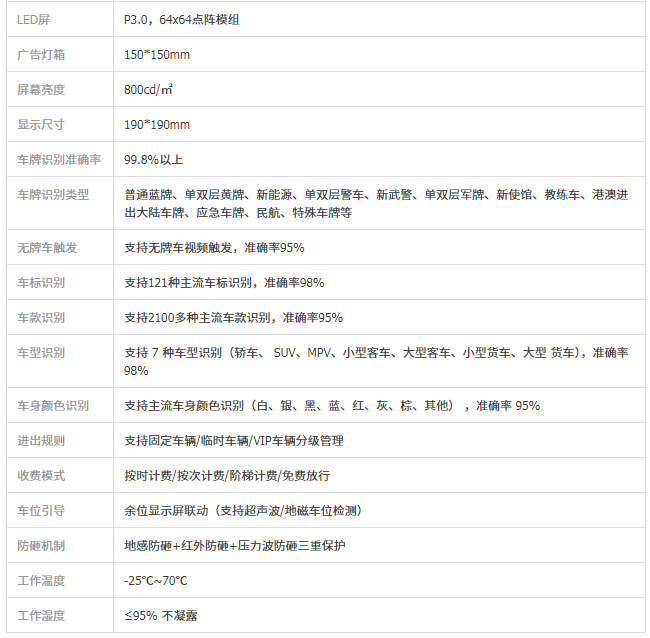Click the '广告灯箱' row label

click(x=41, y=54)
